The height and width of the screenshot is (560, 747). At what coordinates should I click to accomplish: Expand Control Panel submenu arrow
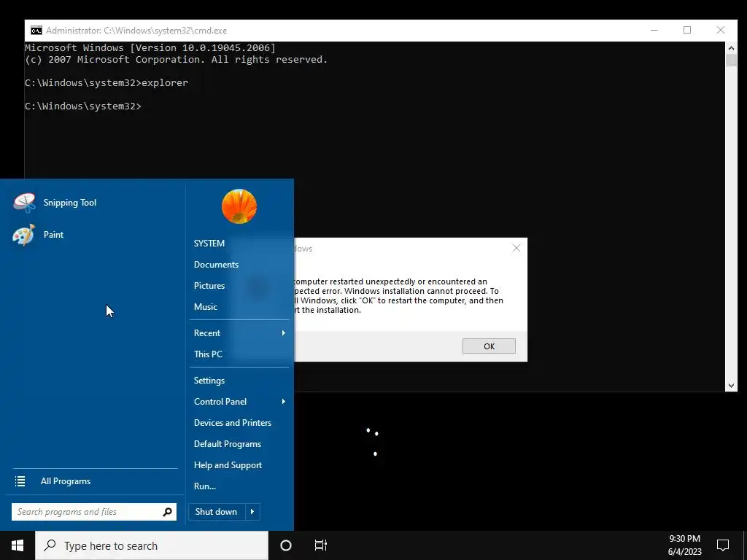pyautogui.click(x=284, y=402)
